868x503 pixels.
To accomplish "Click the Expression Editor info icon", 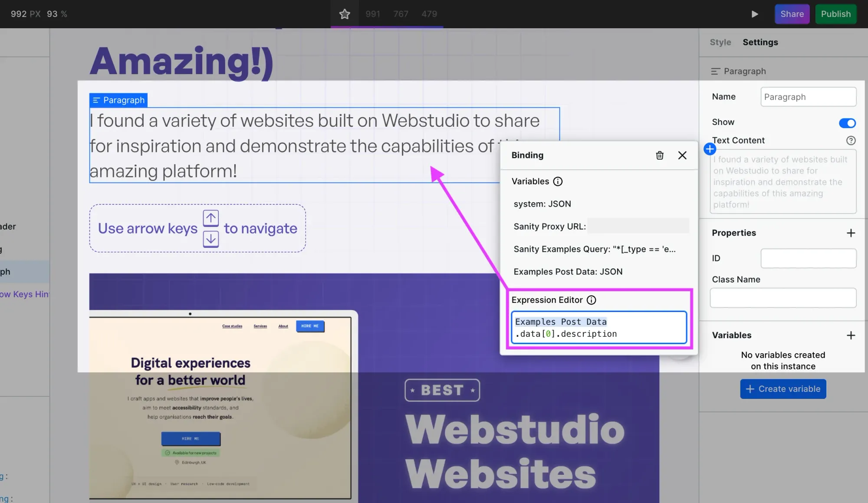I will tap(591, 300).
